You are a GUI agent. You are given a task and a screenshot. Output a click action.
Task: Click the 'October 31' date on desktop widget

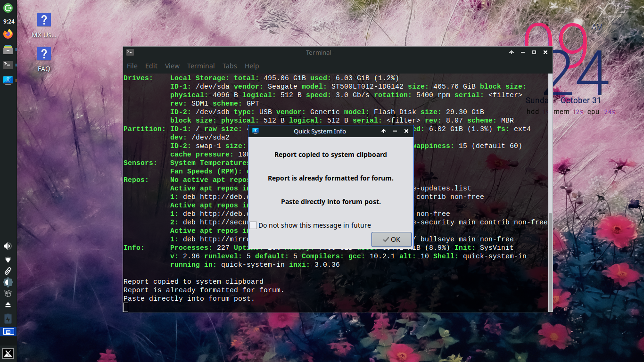[581, 100]
